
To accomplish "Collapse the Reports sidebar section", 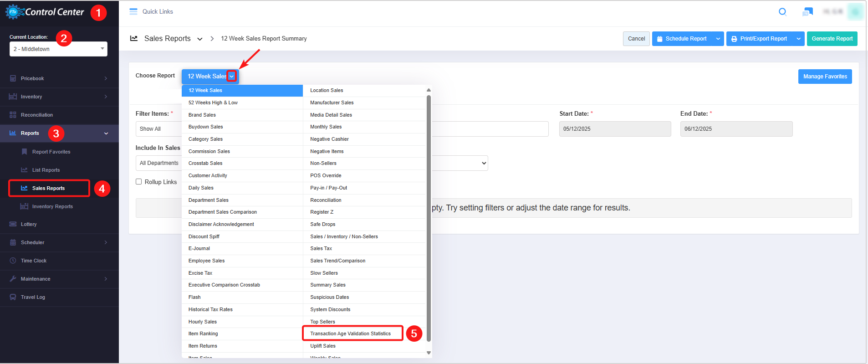I will 106,133.
